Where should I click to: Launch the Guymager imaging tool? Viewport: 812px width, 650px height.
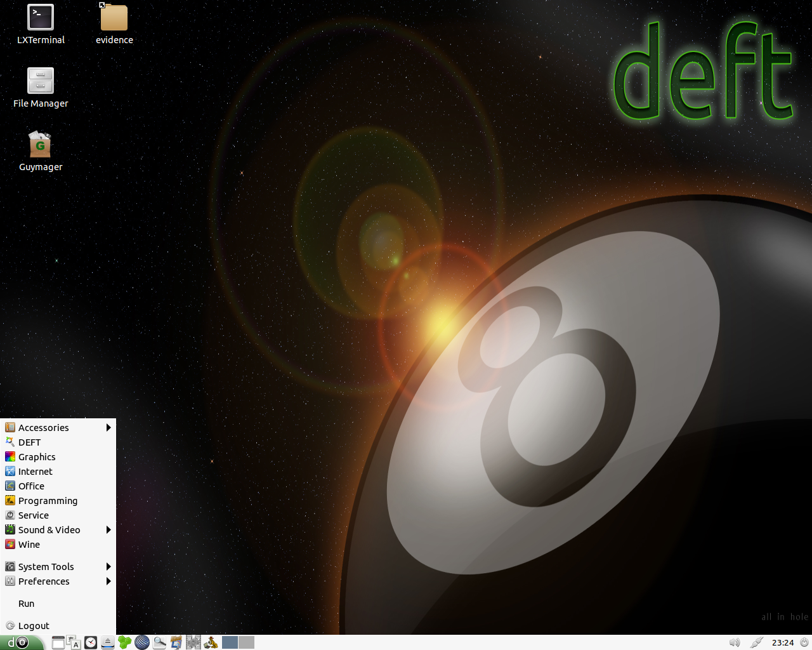pos(41,146)
